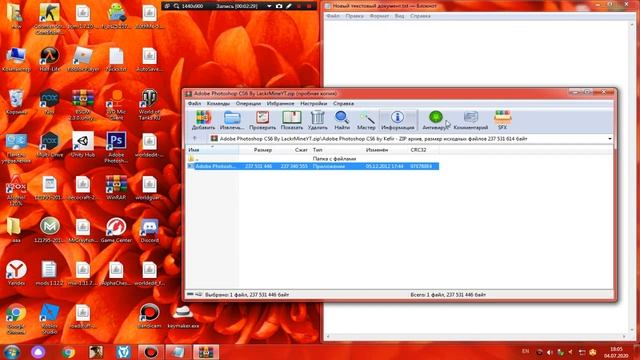This screenshot has height=360, width=640.
Task: Click inside the Notepad text area
Action: (476, 176)
